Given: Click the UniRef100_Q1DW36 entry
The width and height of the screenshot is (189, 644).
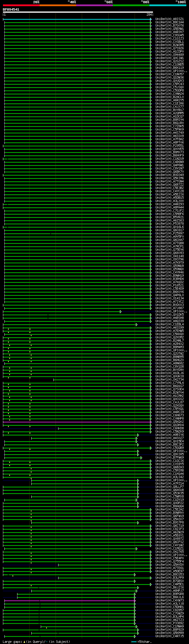Looking at the screenshot, I should tap(170, 78).
